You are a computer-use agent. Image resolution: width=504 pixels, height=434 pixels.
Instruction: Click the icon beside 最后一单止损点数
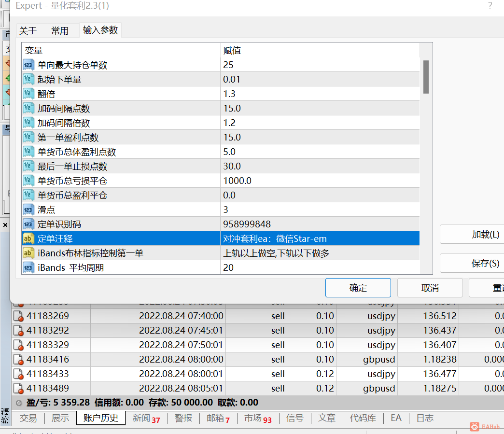click(x=28, y=166)
